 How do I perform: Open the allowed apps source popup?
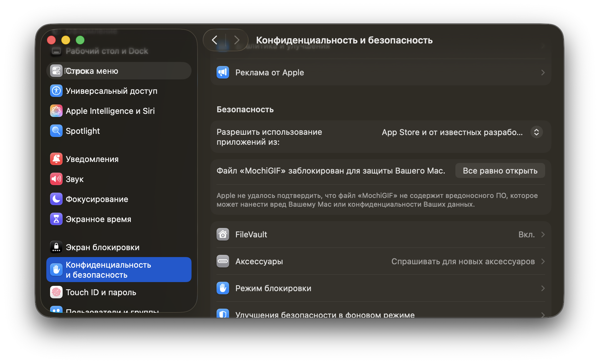pyautogui.click(x=462, y=132)
